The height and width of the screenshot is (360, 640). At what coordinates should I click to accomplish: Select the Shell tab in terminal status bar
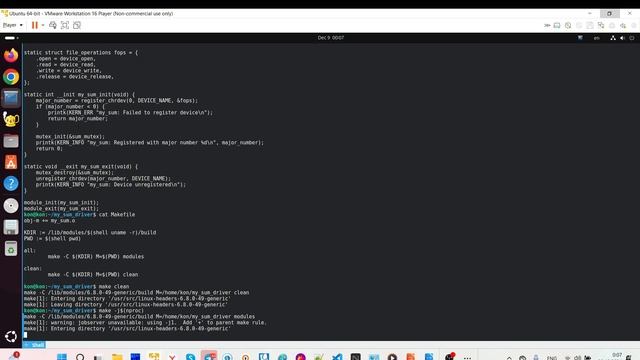(35, 345)
